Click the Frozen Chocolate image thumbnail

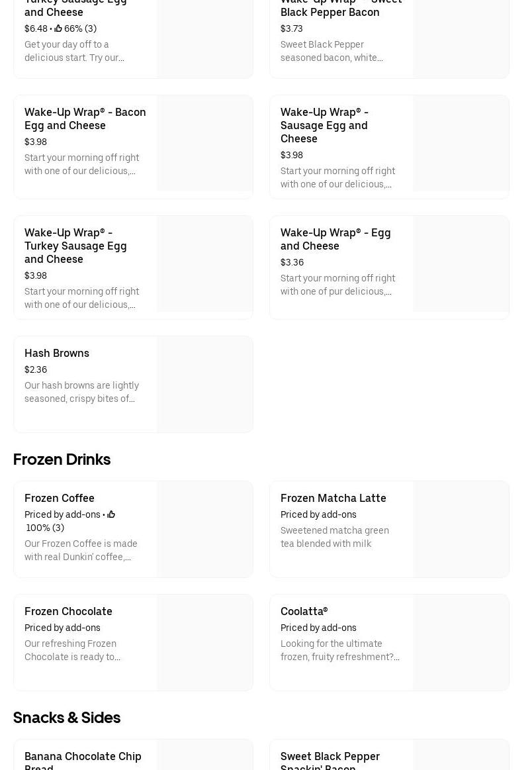click(x=205, y=642)
